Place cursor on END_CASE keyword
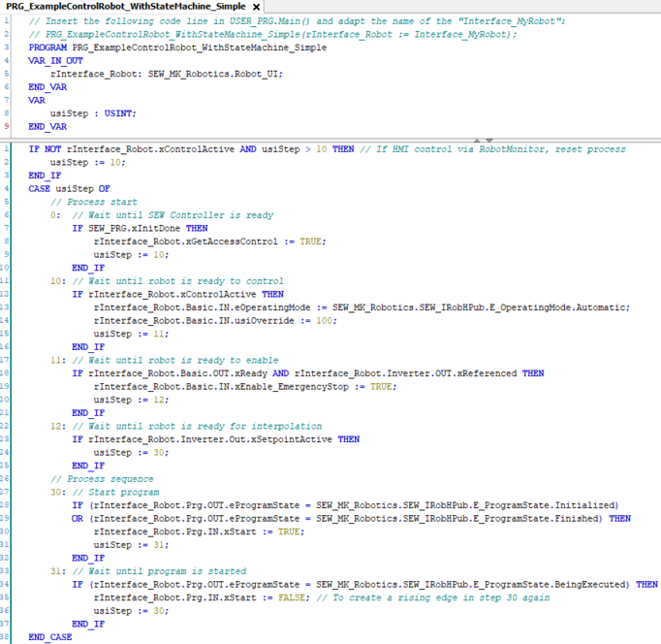This screenshot has width=661, height=644. click(x=50, y=637)
